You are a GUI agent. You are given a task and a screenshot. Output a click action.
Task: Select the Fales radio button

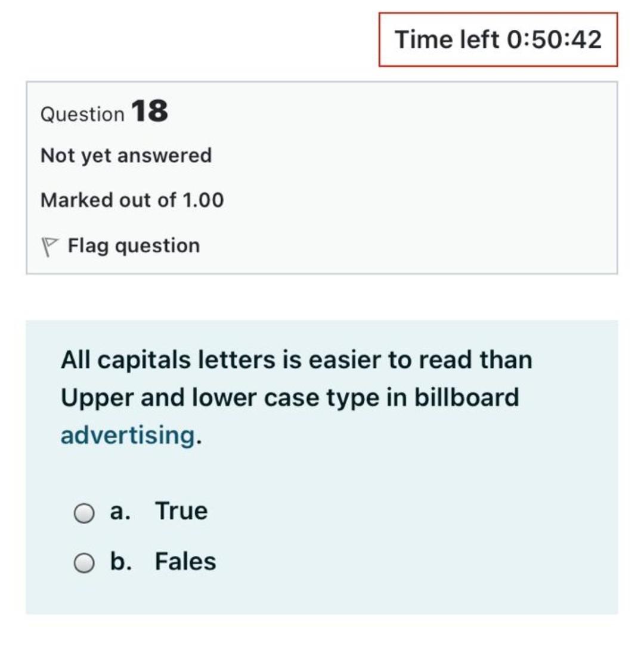(84, 561)
